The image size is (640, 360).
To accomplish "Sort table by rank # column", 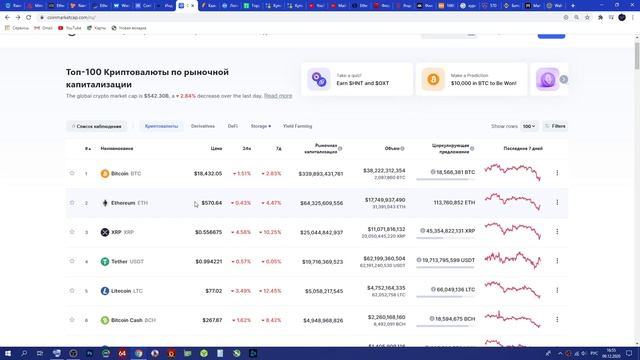I will (88, 149).
